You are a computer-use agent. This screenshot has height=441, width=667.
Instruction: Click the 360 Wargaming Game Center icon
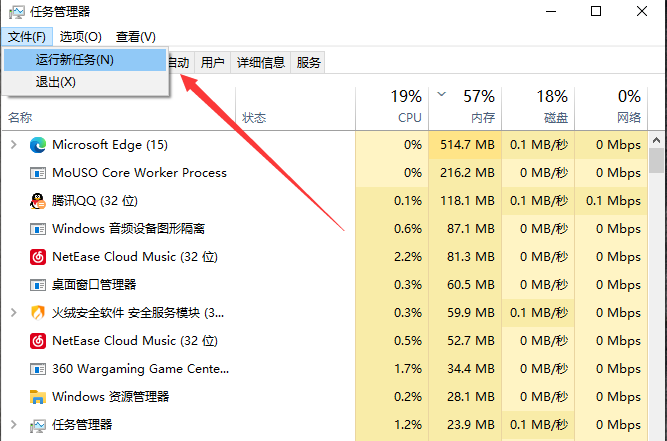tap(38, 369)
